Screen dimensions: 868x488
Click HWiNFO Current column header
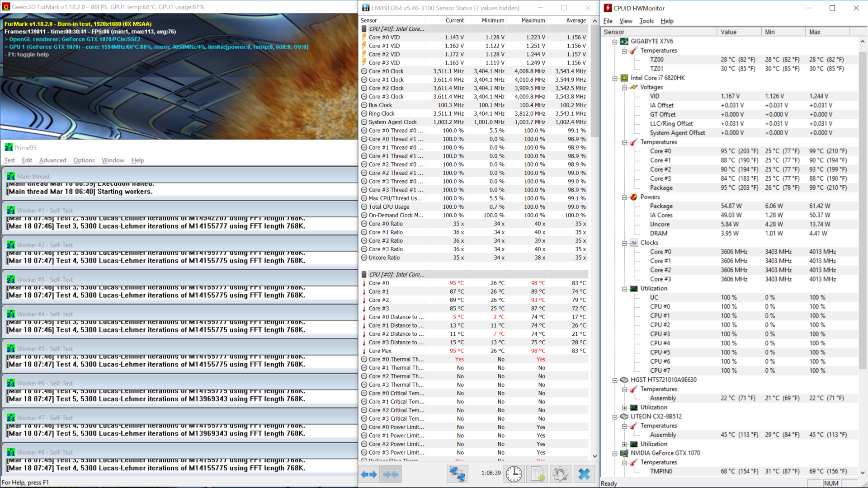pyautogui.click(x=445, y=20)
